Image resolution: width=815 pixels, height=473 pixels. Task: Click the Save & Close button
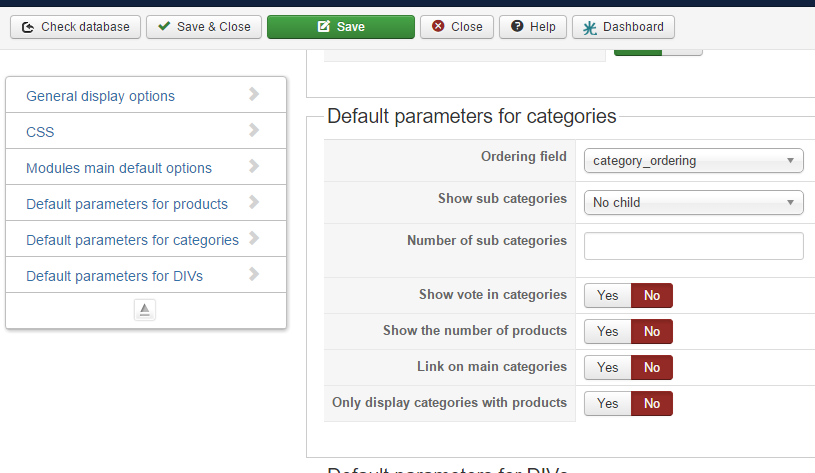(204, 27)
